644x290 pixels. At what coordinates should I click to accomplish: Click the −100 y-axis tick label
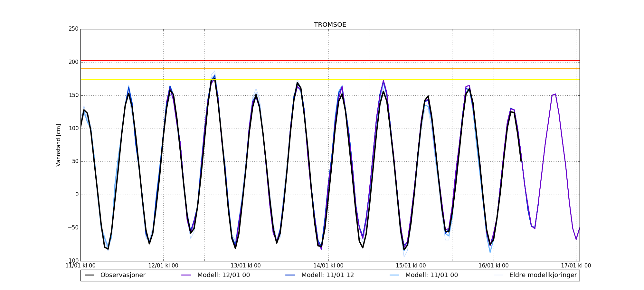pyautogui.click(x=71, y=261)
